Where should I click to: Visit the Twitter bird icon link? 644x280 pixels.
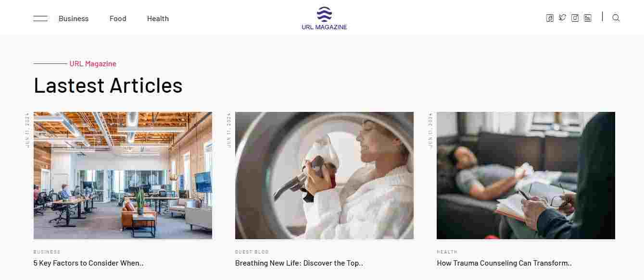point(562,18)
